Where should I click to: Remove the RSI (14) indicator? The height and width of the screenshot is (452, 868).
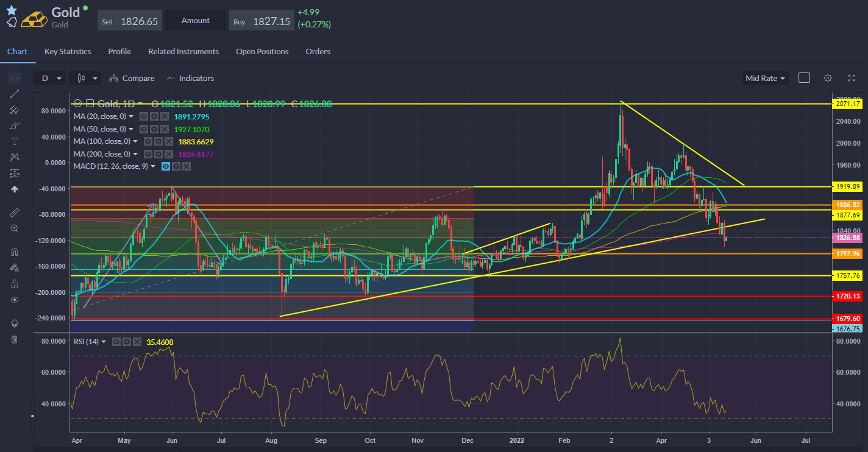[137, 342]
